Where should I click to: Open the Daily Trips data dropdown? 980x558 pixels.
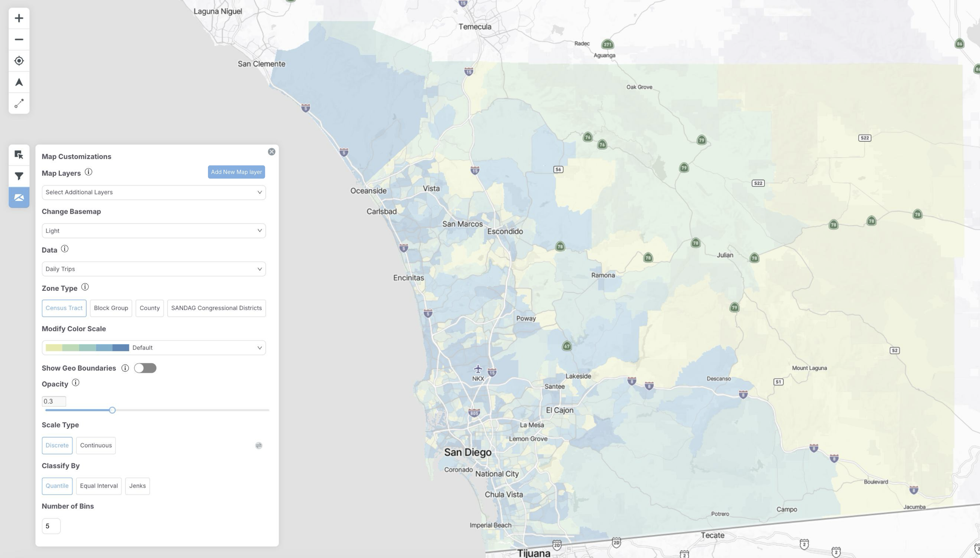click(x=153, y=269)
